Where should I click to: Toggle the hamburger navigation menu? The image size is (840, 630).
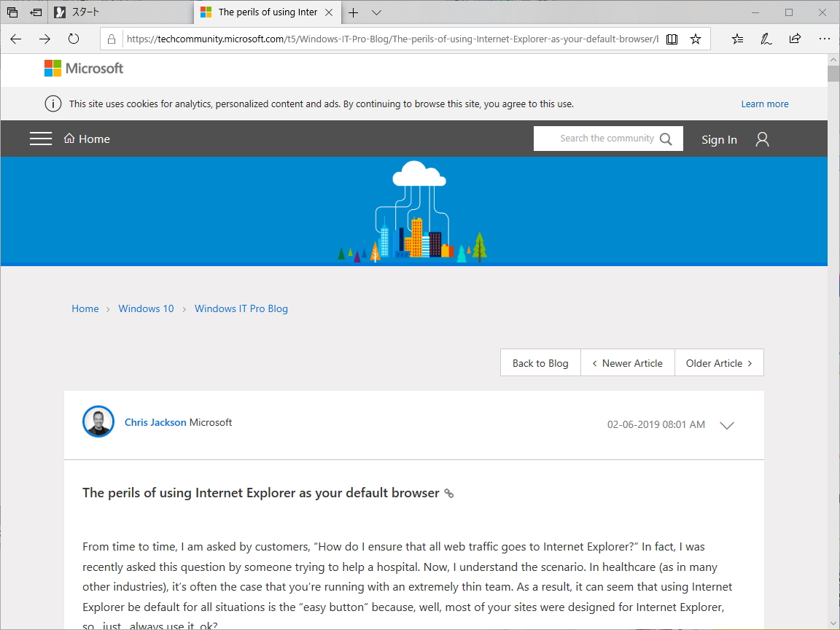click(41, 138)
